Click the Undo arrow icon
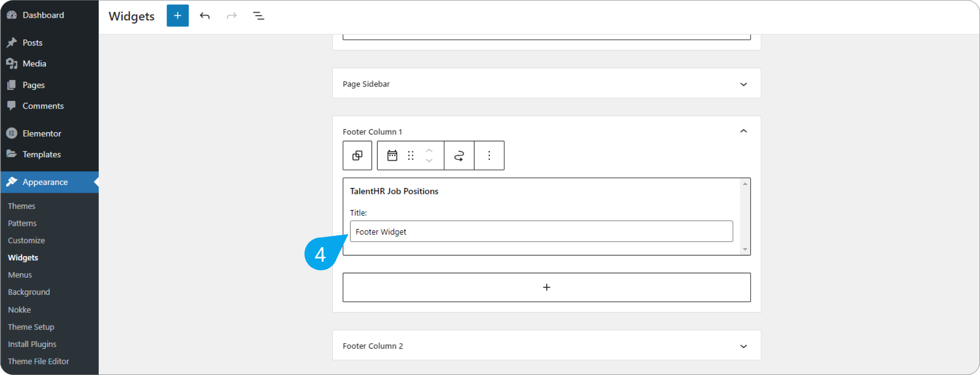 click(x=205, y=16)
